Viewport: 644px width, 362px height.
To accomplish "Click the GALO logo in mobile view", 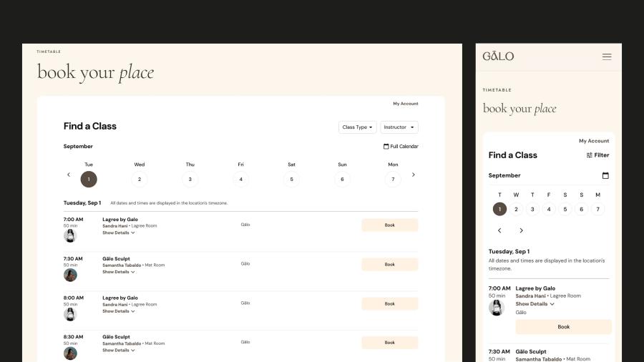I will (498, 57).
